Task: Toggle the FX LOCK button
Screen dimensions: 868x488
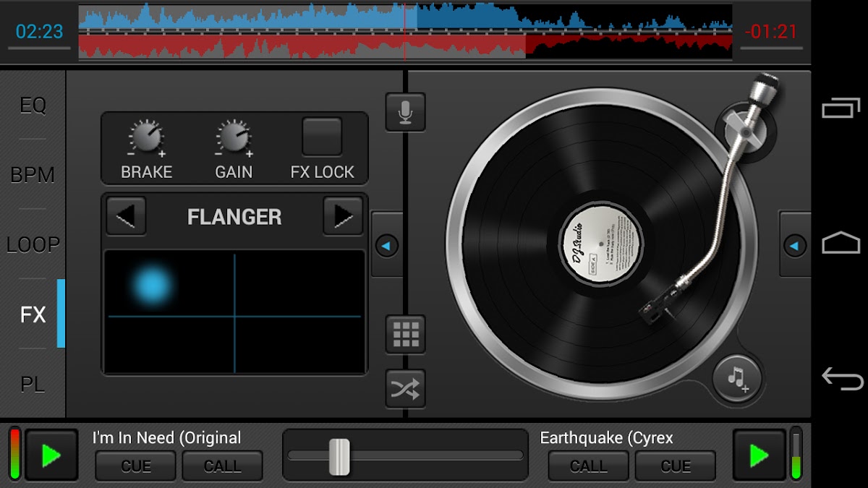Action: 322,137
